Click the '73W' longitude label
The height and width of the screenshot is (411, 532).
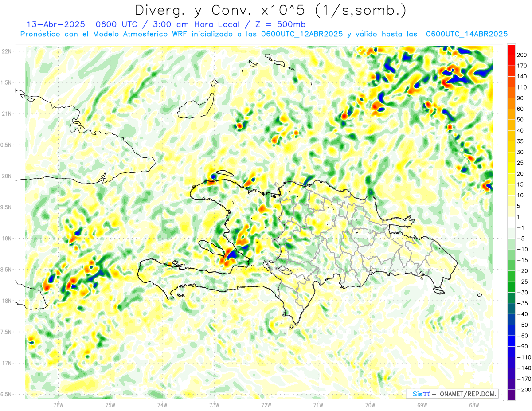coord(214,405)
